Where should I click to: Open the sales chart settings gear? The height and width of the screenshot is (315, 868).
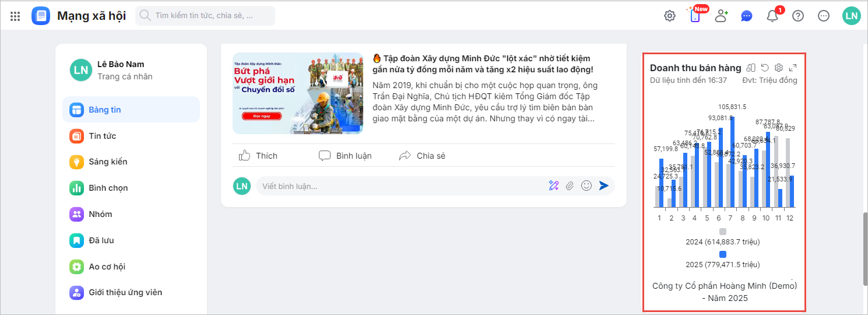778,68
